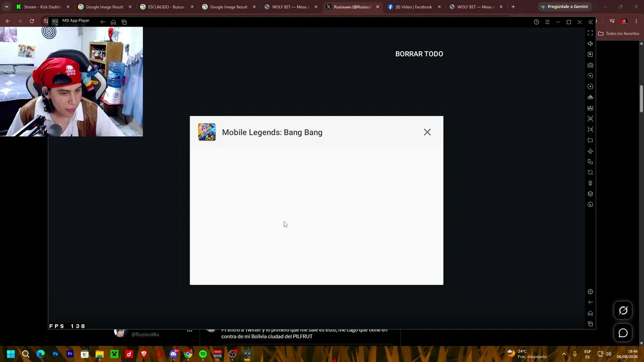Image resolution: width=644 pixels, height=362 pixels.
Task: Open the Chrome profile avatar
Action: tap(624, 21)
